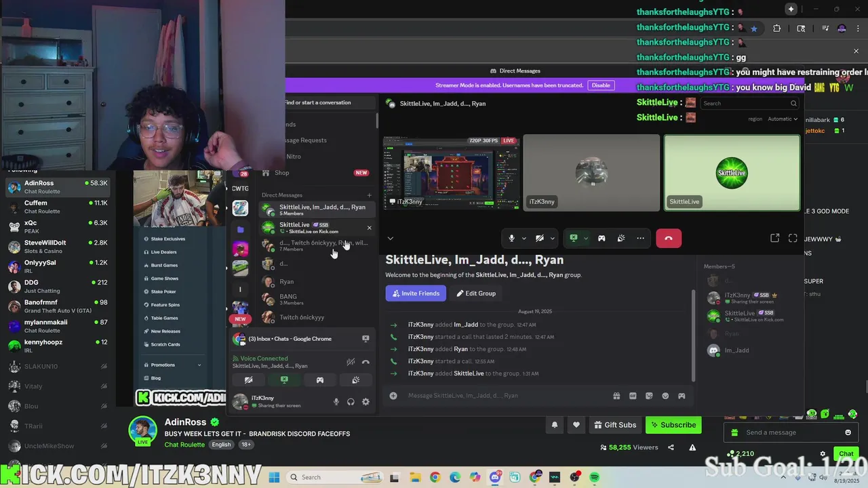
Task: Collapse call view with chevron at left
Action: [x=390, y=239]
